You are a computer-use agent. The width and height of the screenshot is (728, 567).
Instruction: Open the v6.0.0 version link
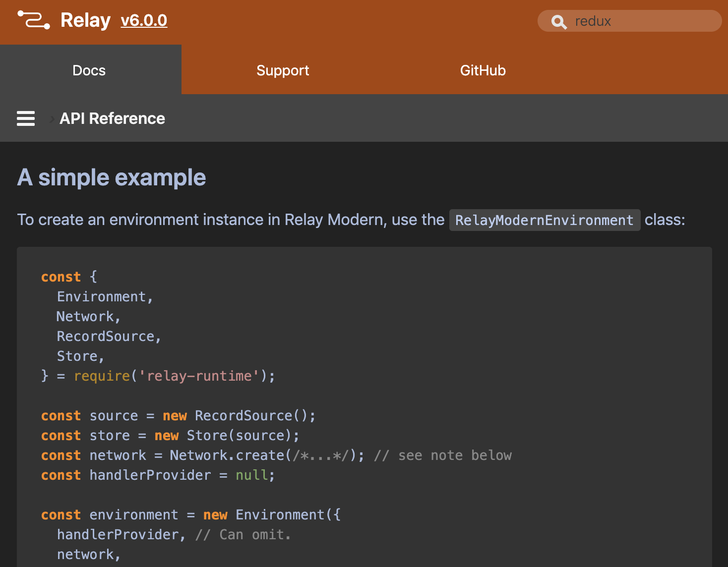coord(144,20)
